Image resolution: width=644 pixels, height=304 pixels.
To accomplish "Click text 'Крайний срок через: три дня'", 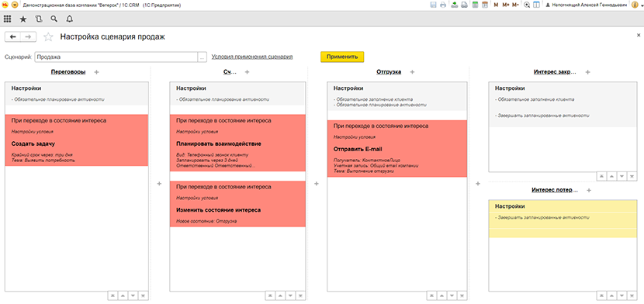I will point(42,155).
